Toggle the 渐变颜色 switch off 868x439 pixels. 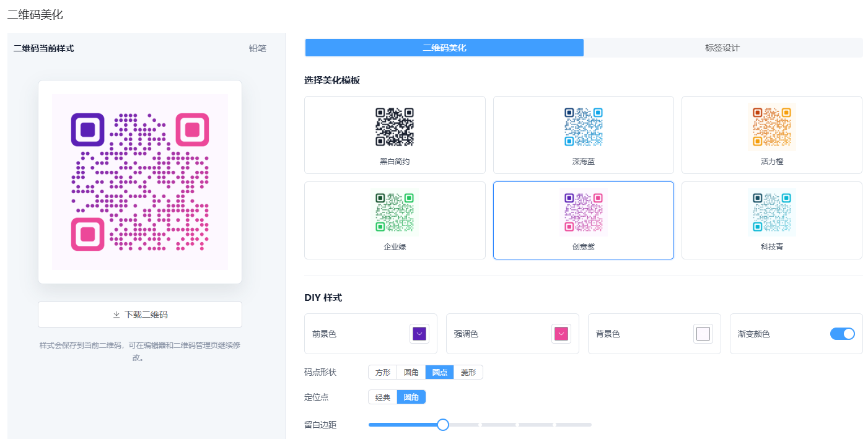[x=843, y=334]
